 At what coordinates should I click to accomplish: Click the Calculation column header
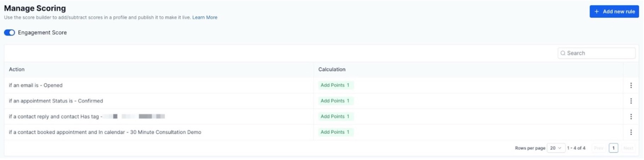332,70
